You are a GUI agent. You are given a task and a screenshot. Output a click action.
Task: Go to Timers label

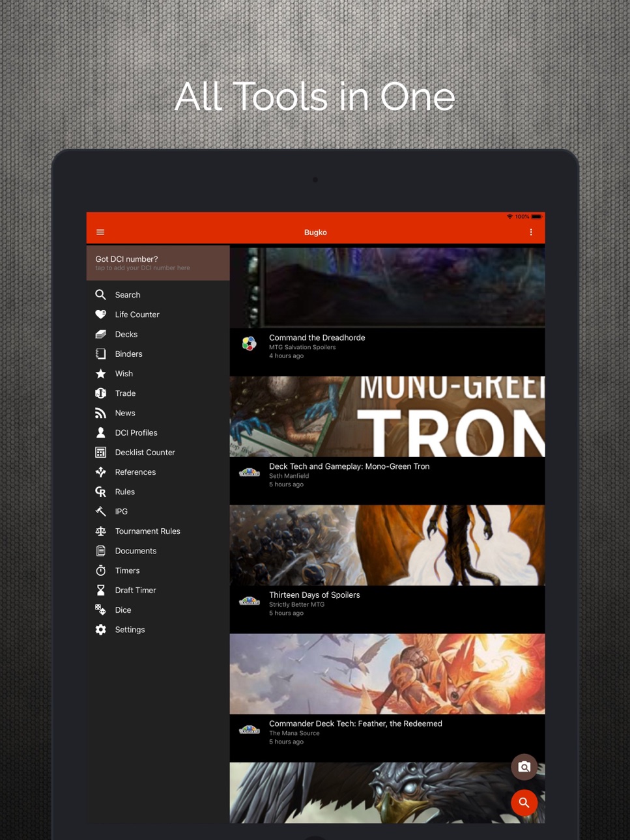point(127,570)
